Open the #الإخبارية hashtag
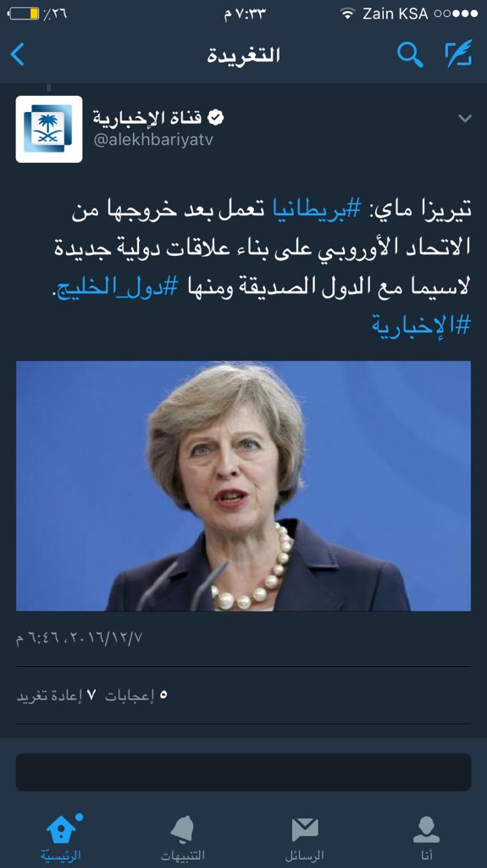The image size is (487, 868). click(x=421, y=325)
